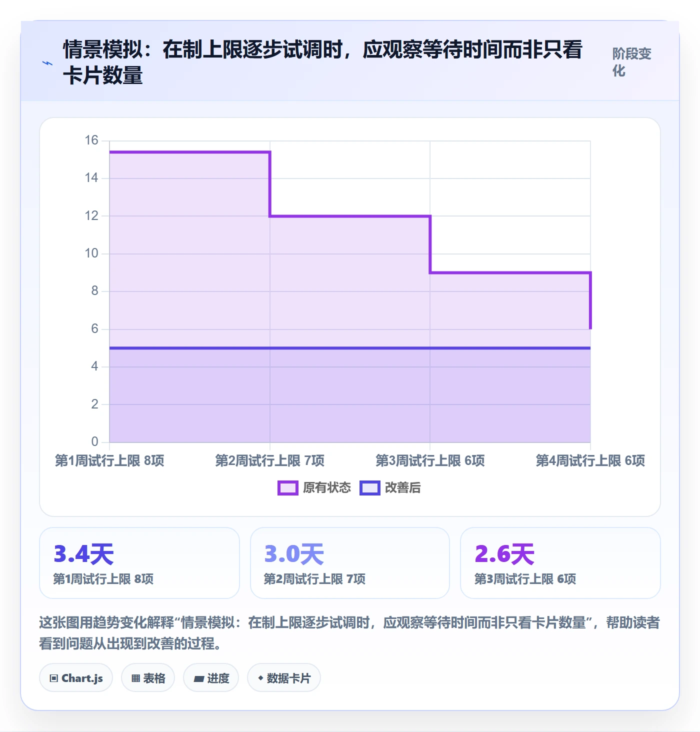
Task: Click x-axis label 第2周试行上限 7项
Action: [270, 460]
